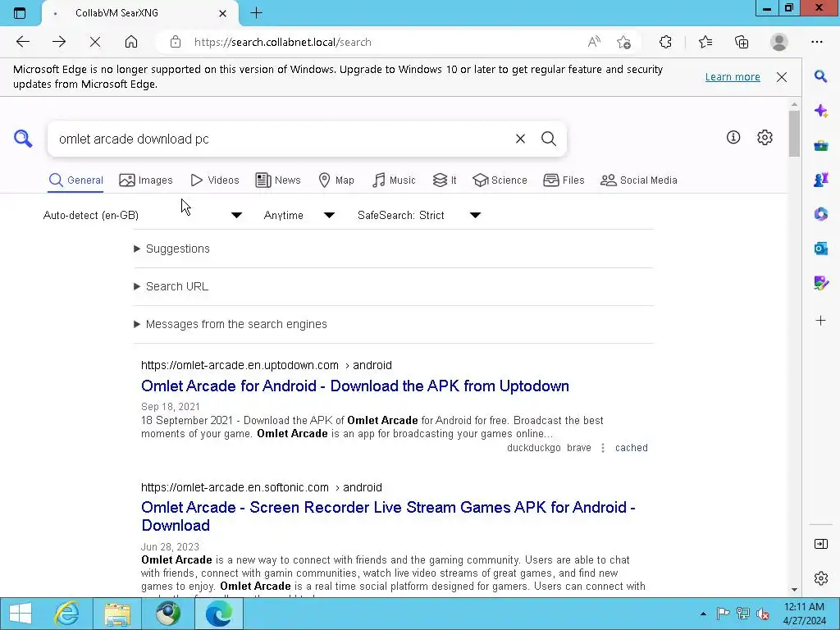The height and width of the screenshot is (630, 840).
Task: Open Drop icon in sidebar
Action: tap(820, 282)
